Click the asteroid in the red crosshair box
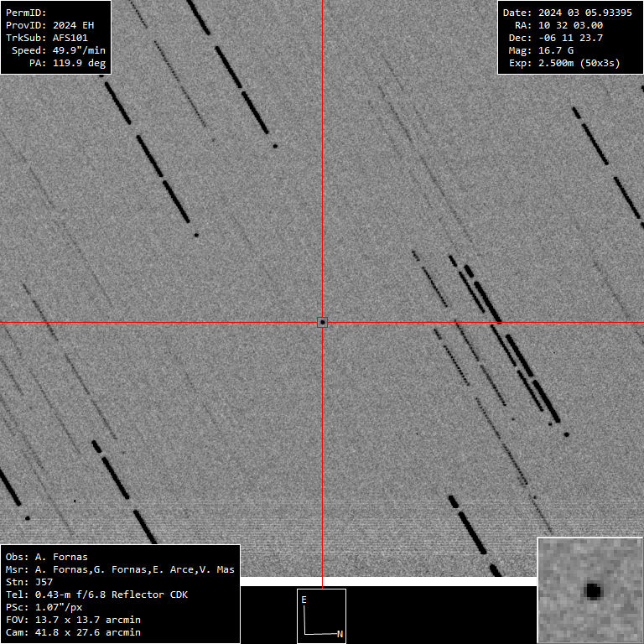The width and height of the screenshot is (644, 644). 322,322
